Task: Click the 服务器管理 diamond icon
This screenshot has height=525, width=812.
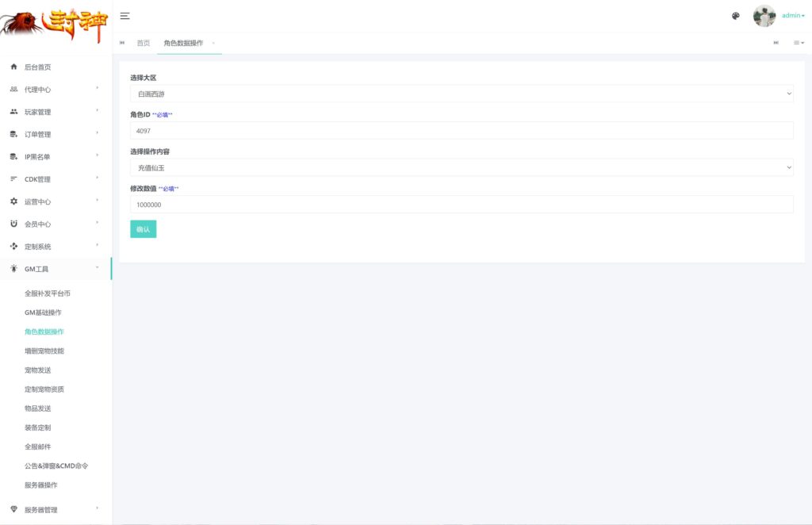Action: (13, 509)
